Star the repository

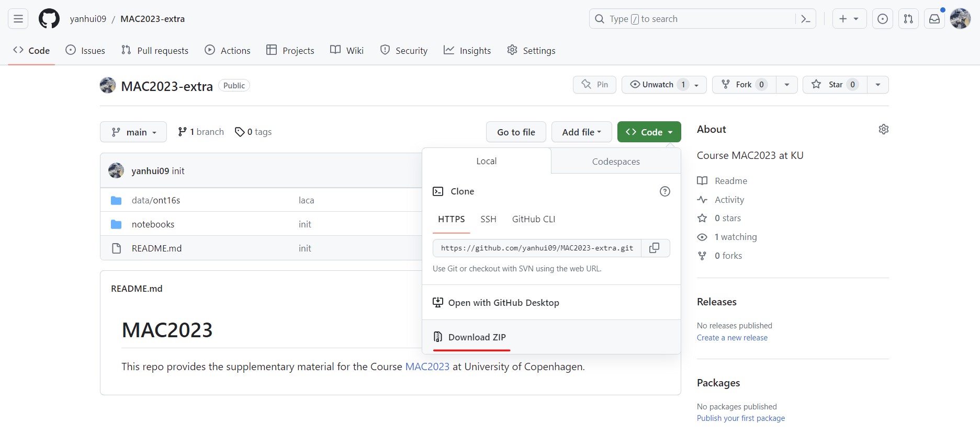pyautogui.click(x=835, y=85)
